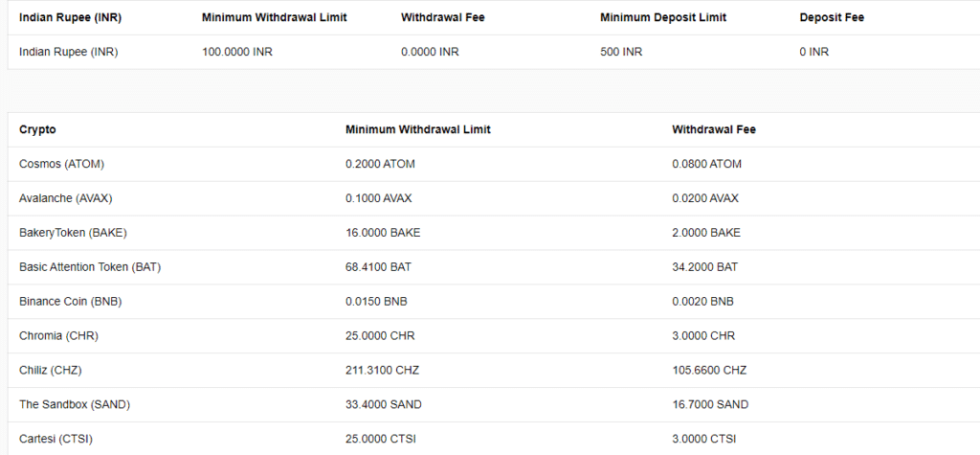Select the '0.0020 BNB' fee value
Screen dimensions: 980x455
click(703, 302)
